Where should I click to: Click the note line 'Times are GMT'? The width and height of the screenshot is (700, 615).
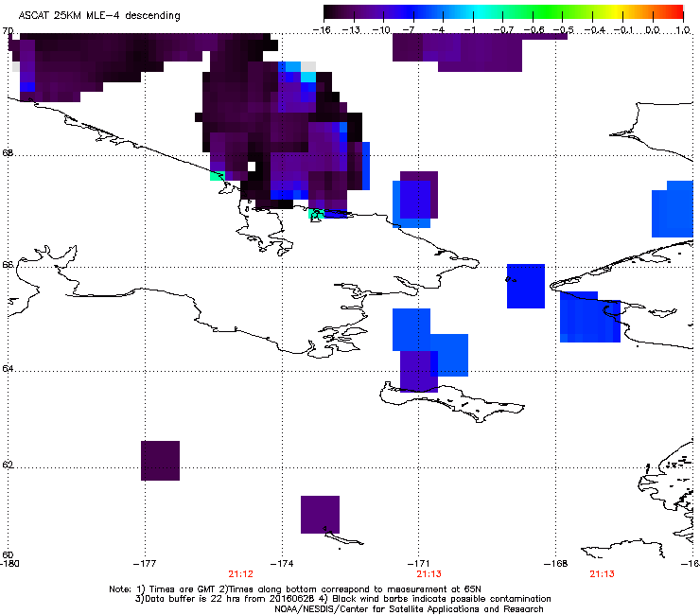[x=181, y=589]
